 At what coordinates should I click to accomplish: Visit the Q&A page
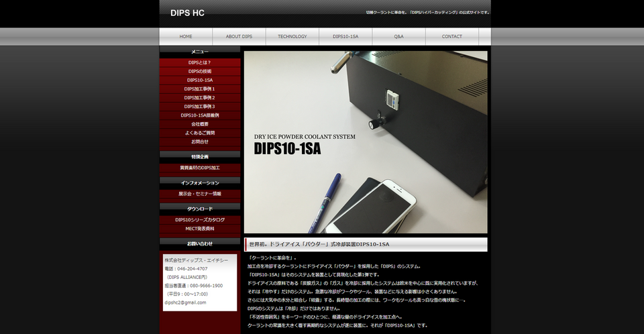pos(398,37)
